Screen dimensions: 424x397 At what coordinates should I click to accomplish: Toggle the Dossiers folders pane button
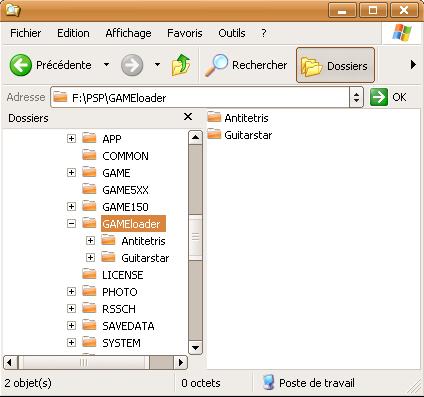click(x=335, y=65)
